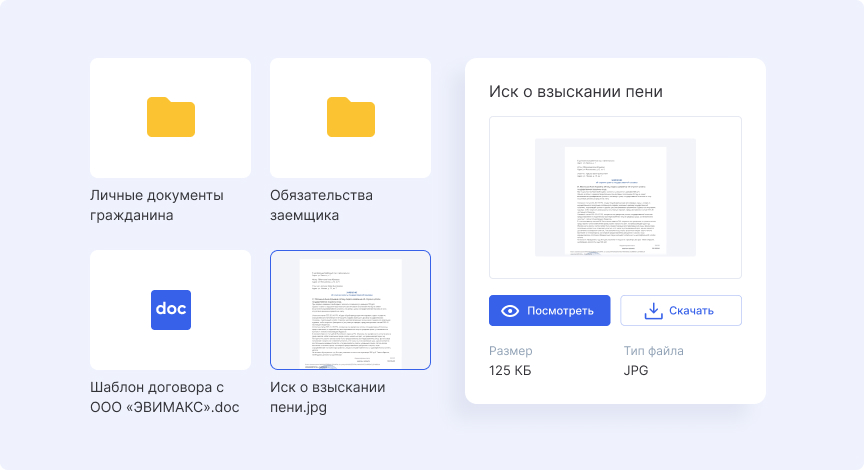Image resolution: width=864 pixels, height=470 pixels.
Task: Click the blue doc file icon
Action: (x=170, y=310)
